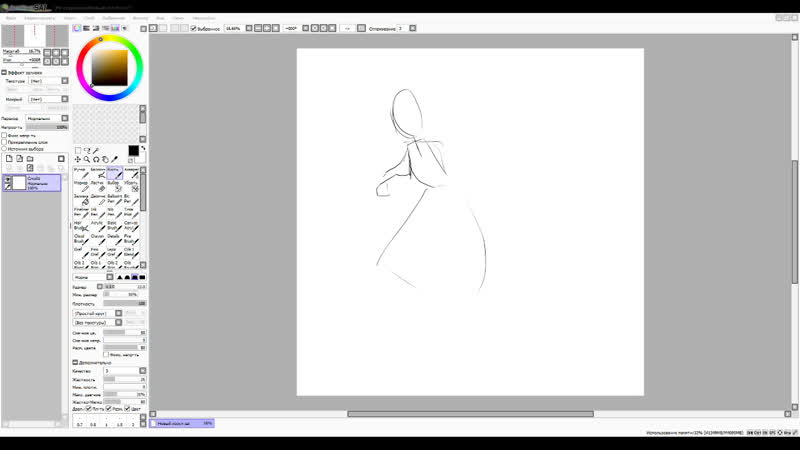
Task: Toggle Цвет pressure checkbox
Action: point(127,409)
